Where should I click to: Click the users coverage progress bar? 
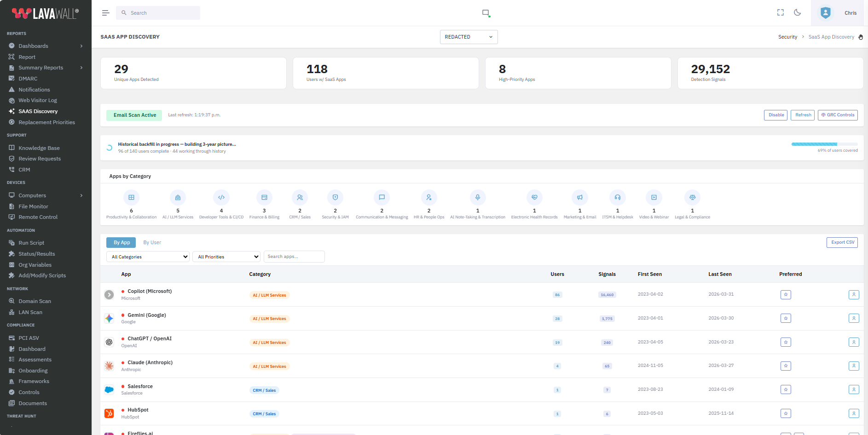824,144
